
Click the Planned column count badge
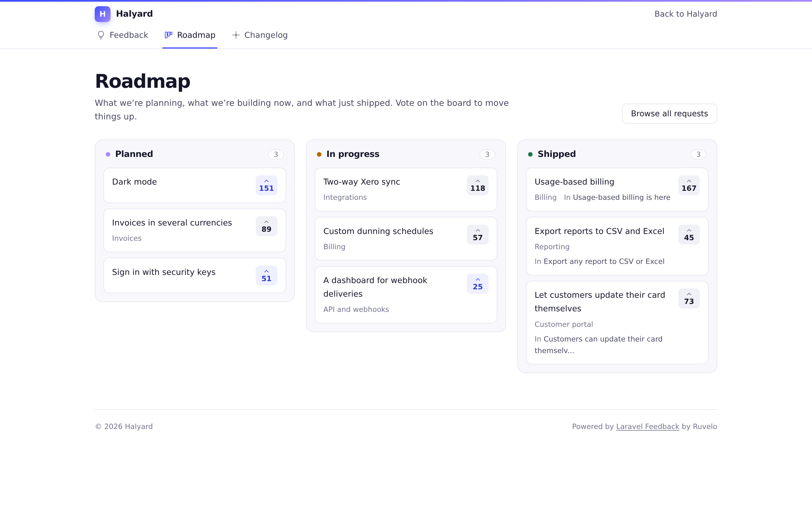276,155
